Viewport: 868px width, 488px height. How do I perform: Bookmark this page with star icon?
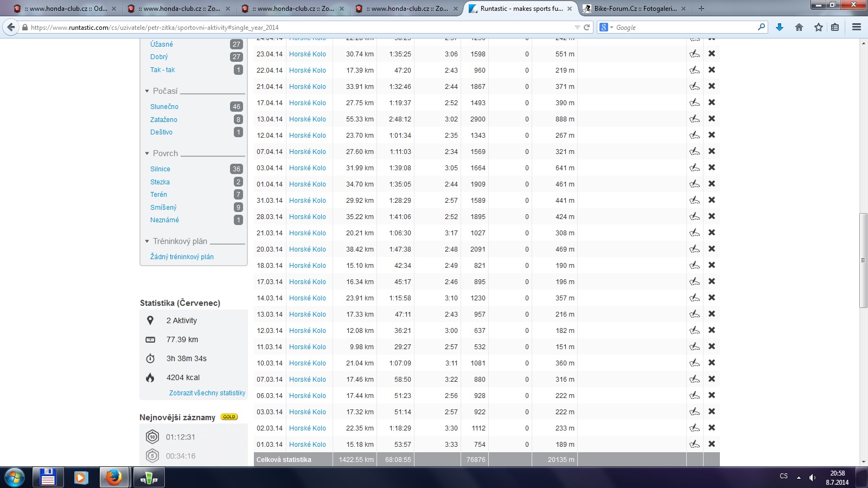tap(818, 27)
